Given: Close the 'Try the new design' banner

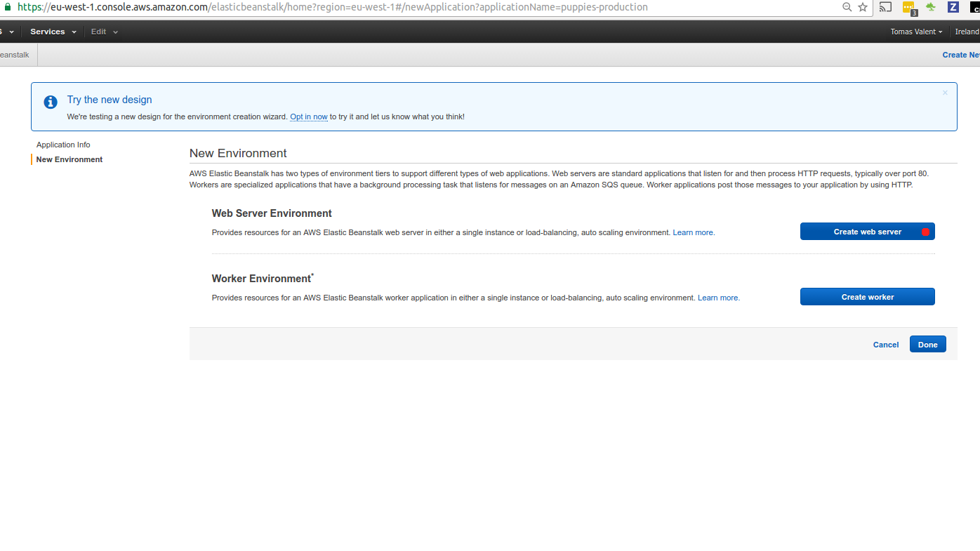Looking at the screenshot, I should tap(945, 93).
